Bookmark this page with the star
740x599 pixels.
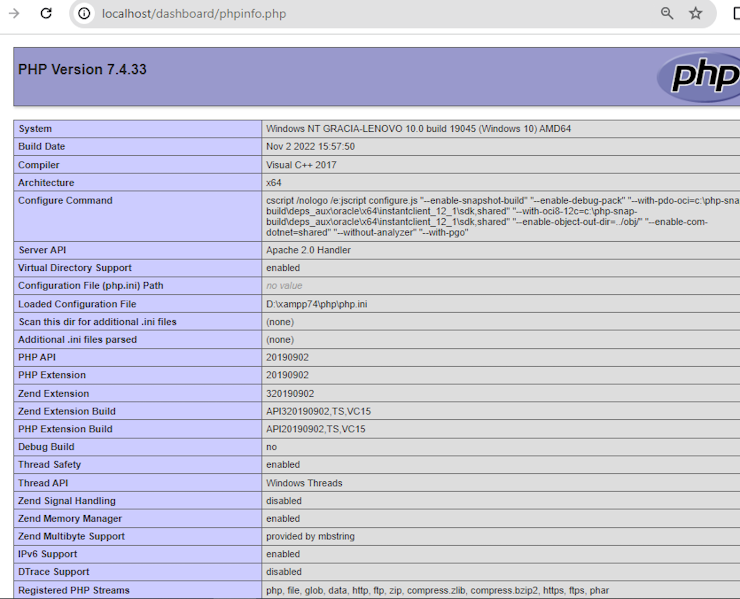(696, 13)
